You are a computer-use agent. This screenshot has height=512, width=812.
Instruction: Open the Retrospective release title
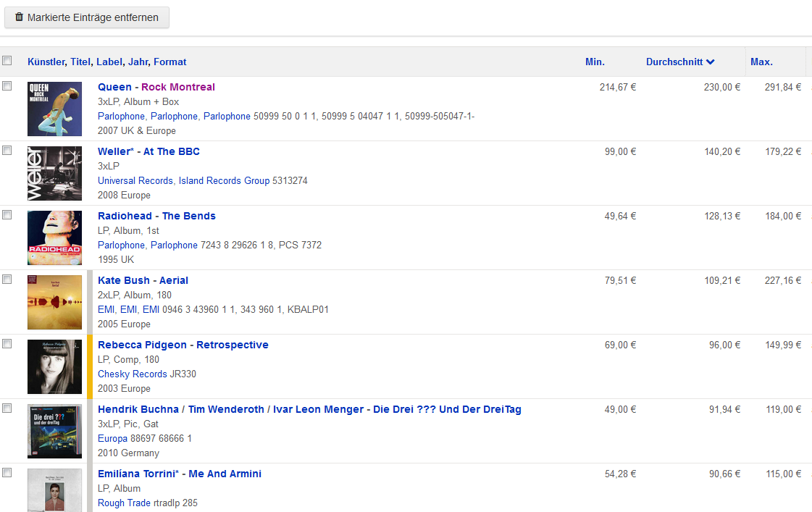pos(233,345)
